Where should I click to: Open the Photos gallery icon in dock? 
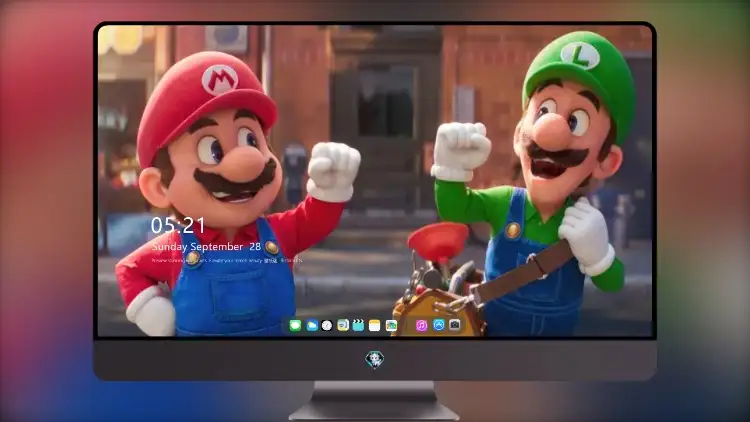click(391, 326)
